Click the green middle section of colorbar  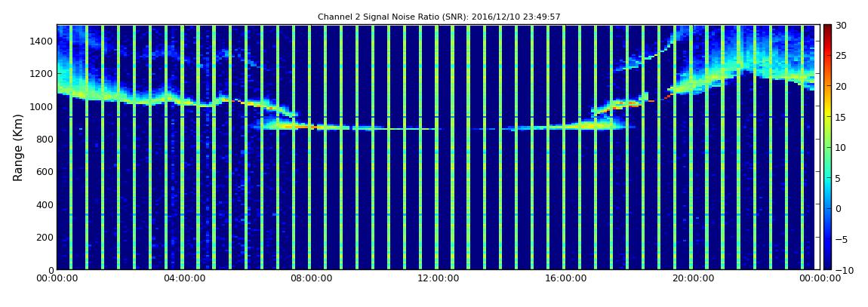click(827, 147)
